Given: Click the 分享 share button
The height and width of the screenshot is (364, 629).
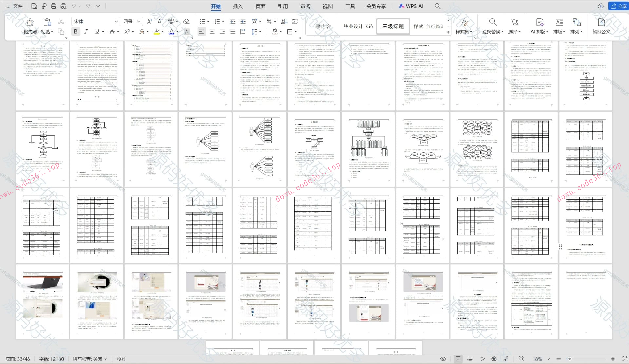Looking at the screenshot, I should [x=619, y=6].
